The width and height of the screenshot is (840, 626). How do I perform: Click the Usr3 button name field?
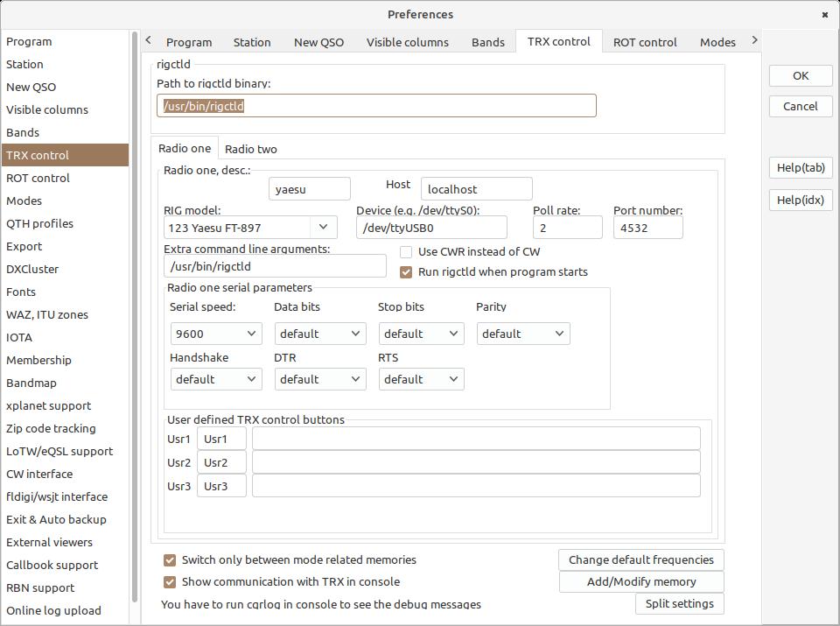tap(221, 486)
